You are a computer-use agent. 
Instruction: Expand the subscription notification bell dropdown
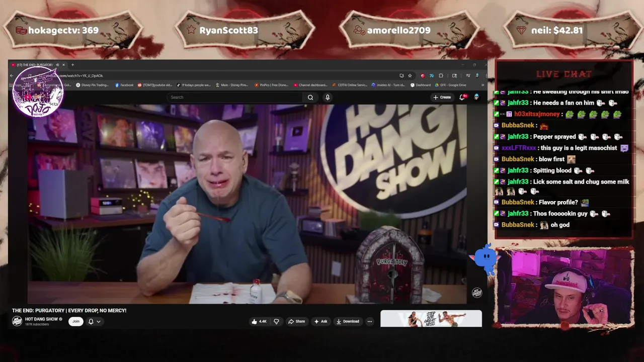94,321
